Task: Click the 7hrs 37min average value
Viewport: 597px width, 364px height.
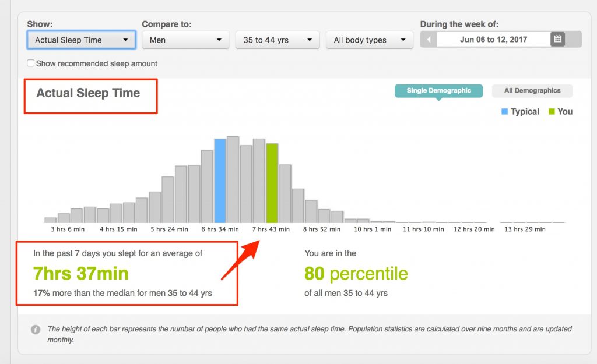Action: 80,274
